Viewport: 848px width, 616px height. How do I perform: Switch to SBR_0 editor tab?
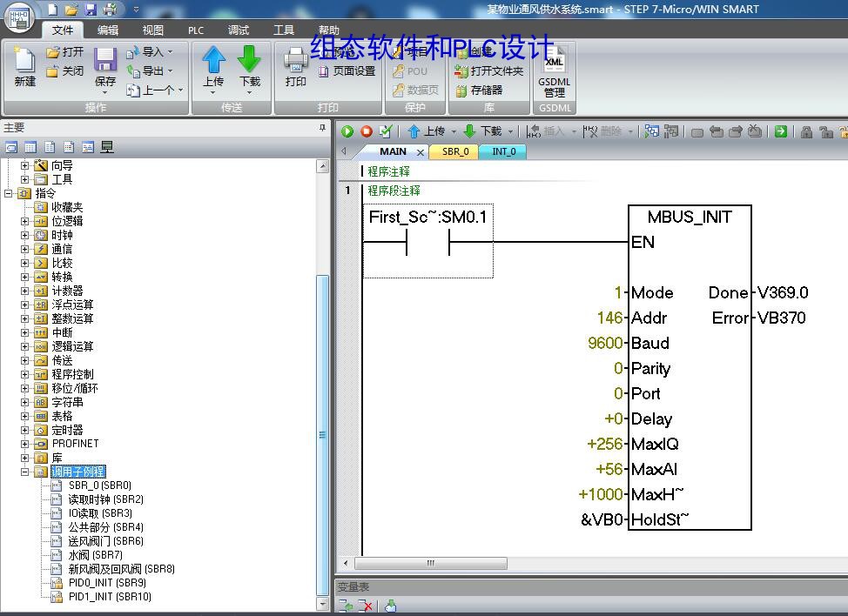454,152
